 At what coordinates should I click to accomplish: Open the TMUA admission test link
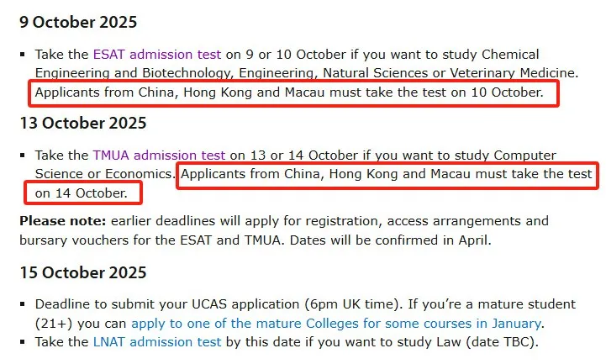coord(159,156)
